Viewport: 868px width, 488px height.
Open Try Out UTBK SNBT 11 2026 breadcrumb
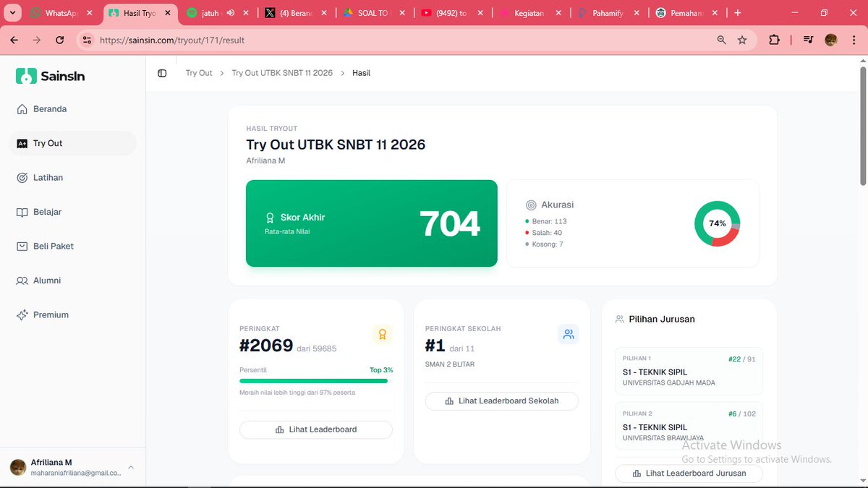[x=282, y=73]
